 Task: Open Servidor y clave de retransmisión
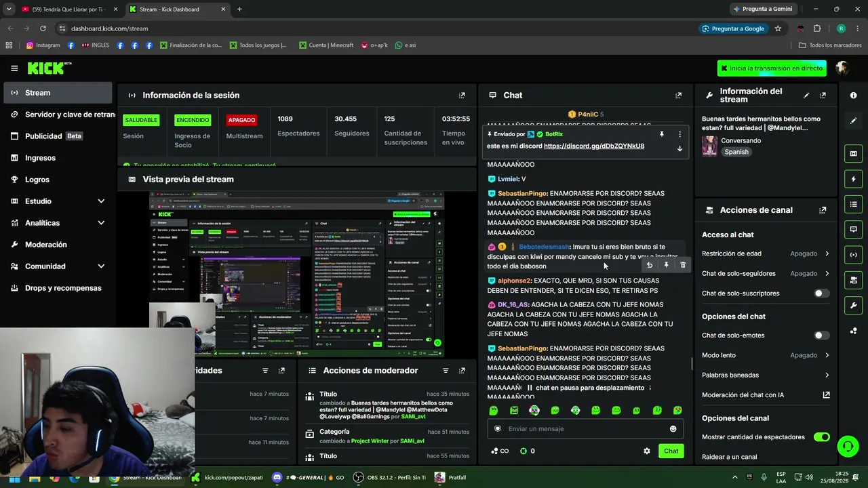[x=58, y=115]
